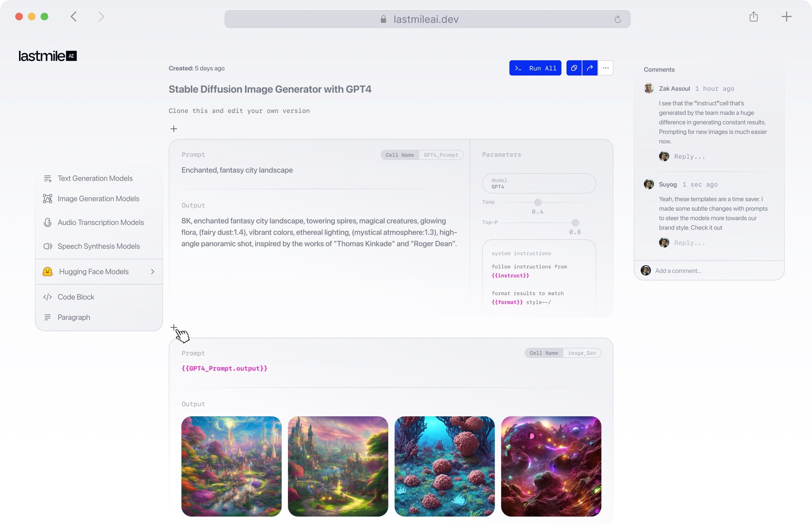The width and height of the screenshot is (812, 528).
Task: Go back with browser back arrow
Action: [x=73, y=17]
